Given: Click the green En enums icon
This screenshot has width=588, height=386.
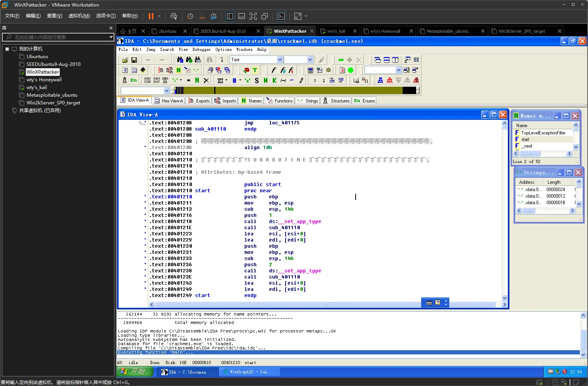Looking at the screenshot, I should point(133,80).
